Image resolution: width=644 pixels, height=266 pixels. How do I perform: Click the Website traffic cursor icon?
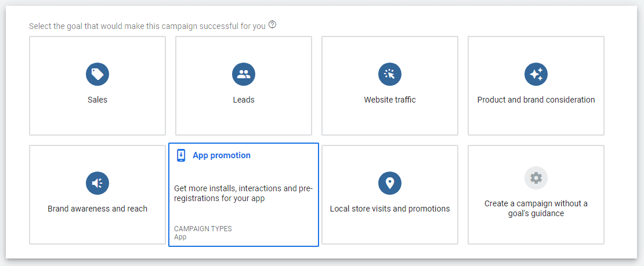[x=390, y=74]
